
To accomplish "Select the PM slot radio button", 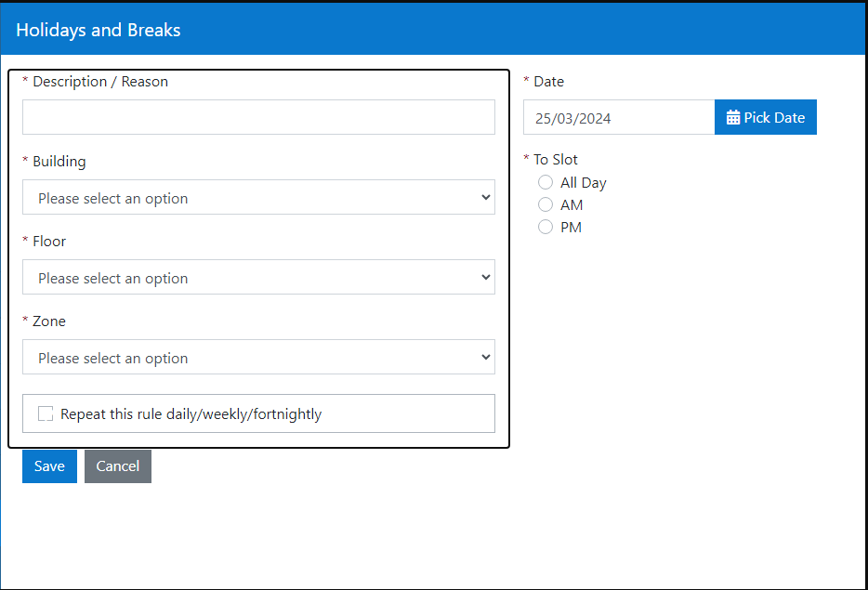I will click(x=546, y=227).
